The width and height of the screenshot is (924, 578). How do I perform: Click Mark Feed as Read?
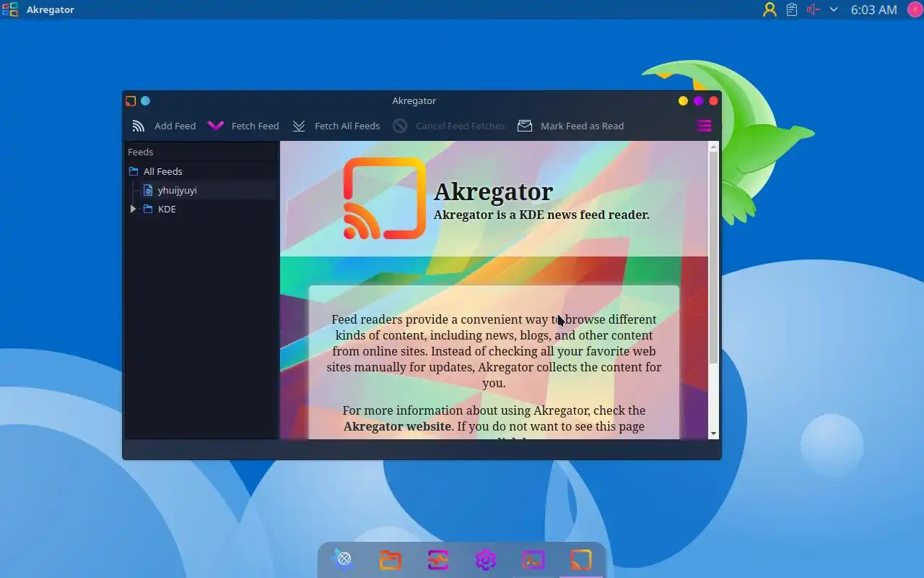tap(570, 126)
